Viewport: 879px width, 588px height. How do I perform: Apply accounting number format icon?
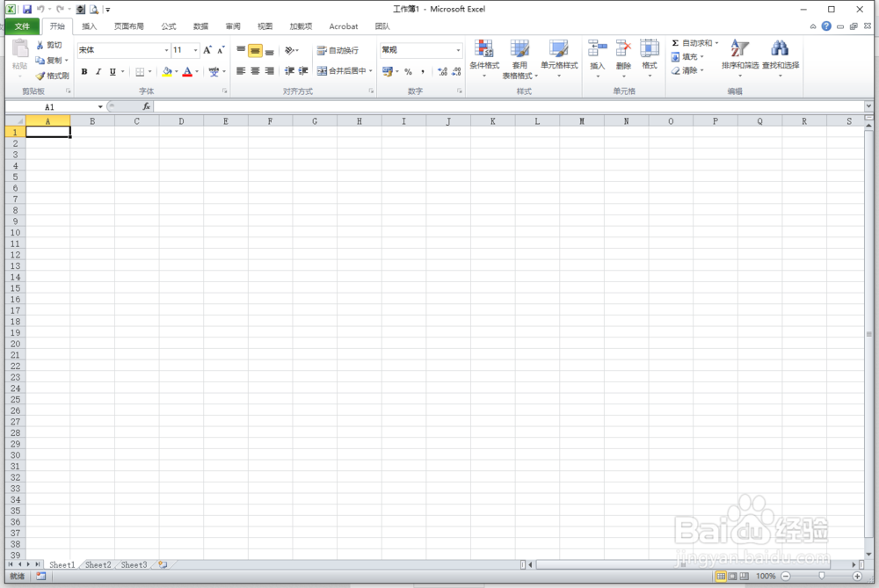[x=388, y=71]
